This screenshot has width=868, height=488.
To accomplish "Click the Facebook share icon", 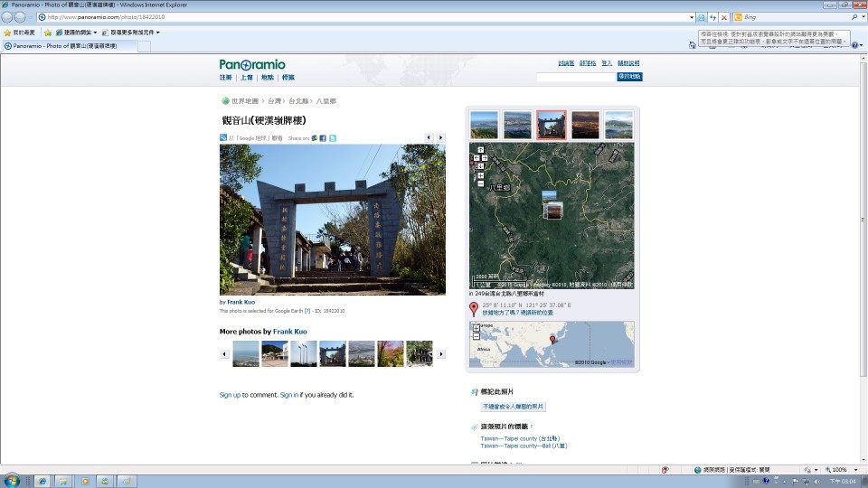I will click(x=323, y=138).
